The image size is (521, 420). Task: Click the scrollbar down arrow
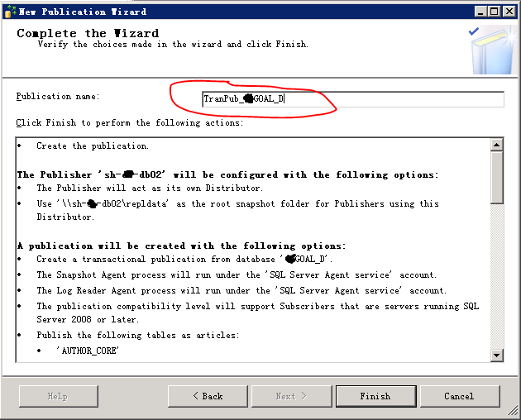coord(497,356)
